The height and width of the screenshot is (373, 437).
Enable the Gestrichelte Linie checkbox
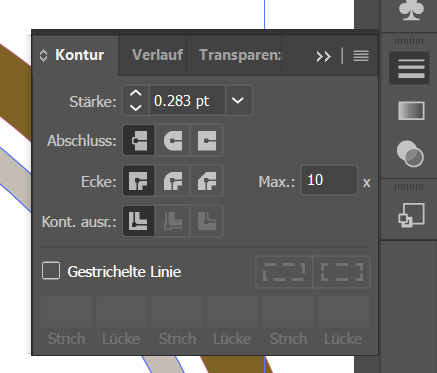point(51,270)
